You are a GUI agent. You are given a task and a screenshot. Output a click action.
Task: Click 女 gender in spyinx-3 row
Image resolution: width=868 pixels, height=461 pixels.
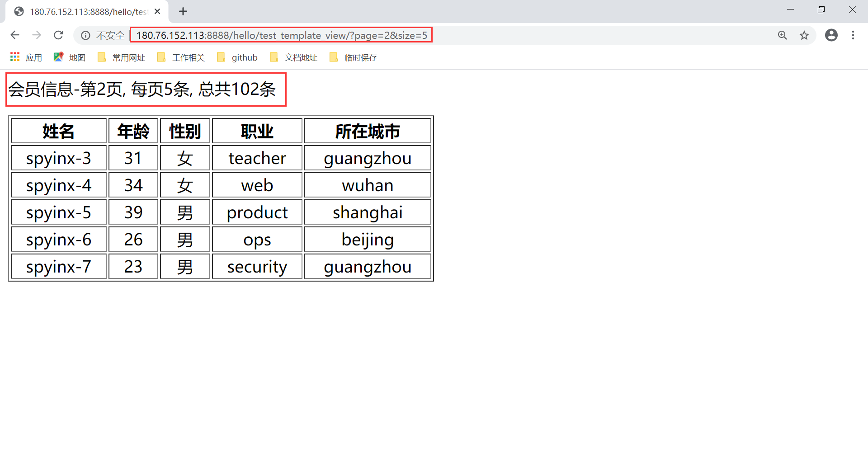click(185, 158)
